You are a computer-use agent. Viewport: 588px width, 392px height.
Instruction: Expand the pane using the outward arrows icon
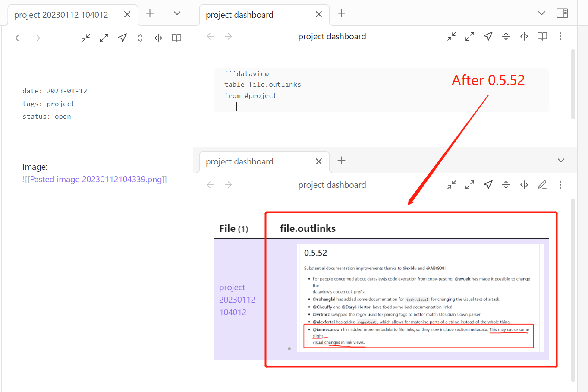[469, 36]
